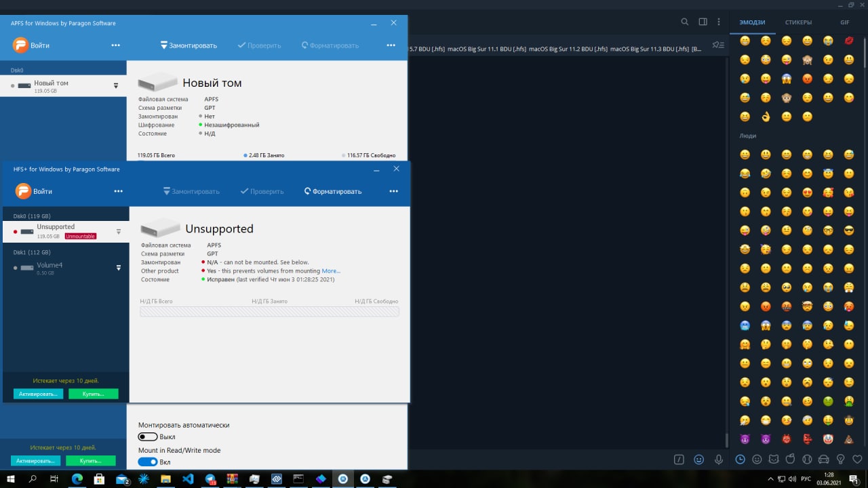Click Проверить in the APFS window toolbar
Image resolution: width=868 pixels, height=488 pixels.
click(x=259, y=45)
